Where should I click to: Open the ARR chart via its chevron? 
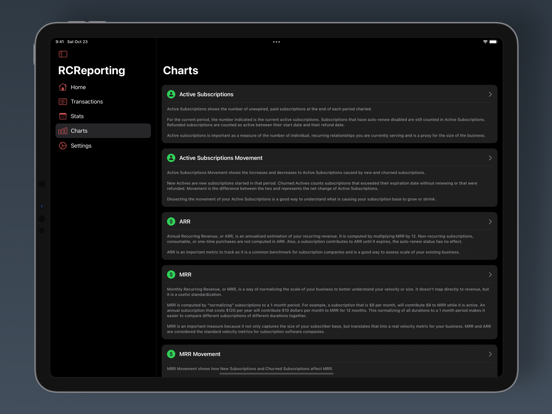490,221
